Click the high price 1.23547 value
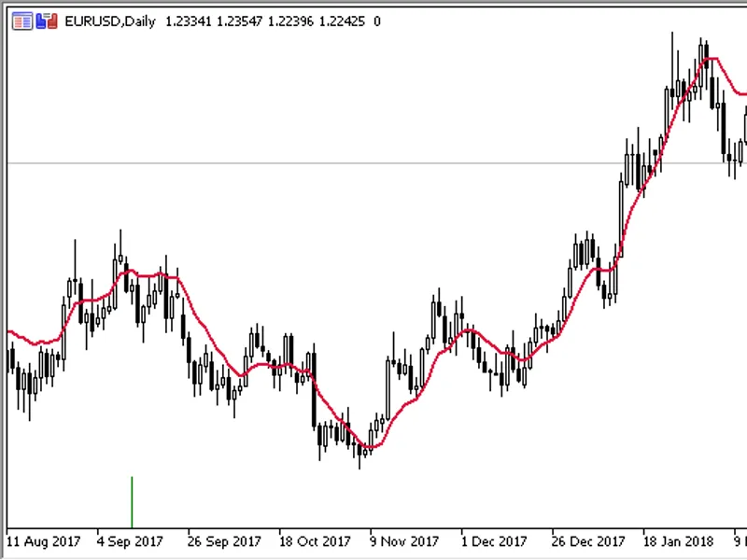This screenshot has height=560, width=747. pos(239,21)
